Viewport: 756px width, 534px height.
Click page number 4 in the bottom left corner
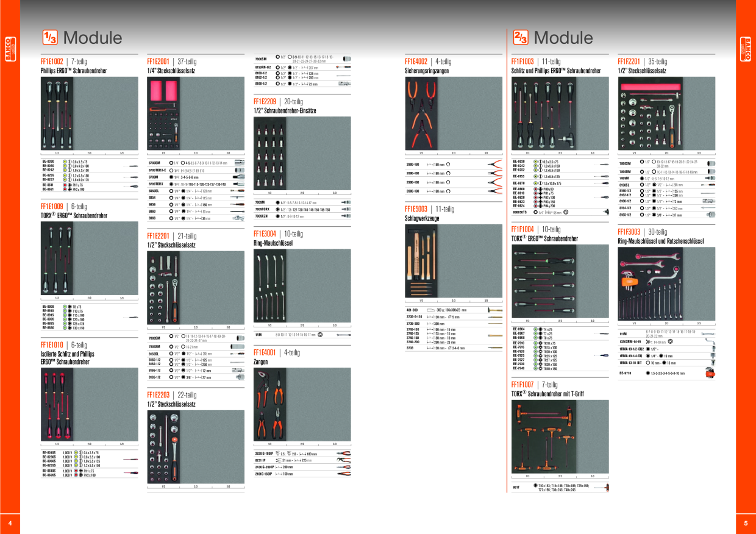point(9,523)
